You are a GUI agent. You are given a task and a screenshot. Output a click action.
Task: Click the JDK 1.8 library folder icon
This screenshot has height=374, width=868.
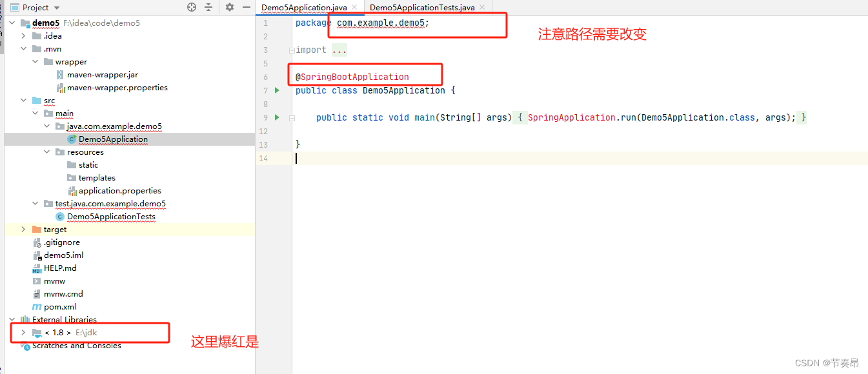click(37, 333)
